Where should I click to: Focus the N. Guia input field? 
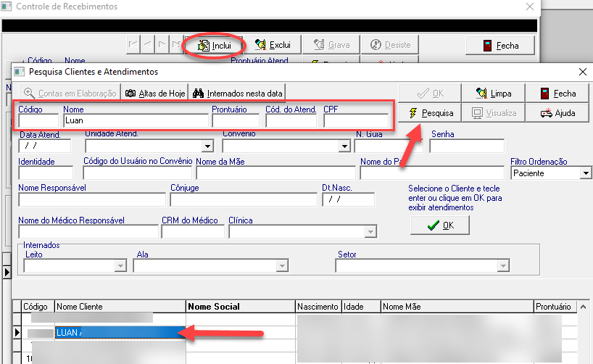[x=389, y=146]
